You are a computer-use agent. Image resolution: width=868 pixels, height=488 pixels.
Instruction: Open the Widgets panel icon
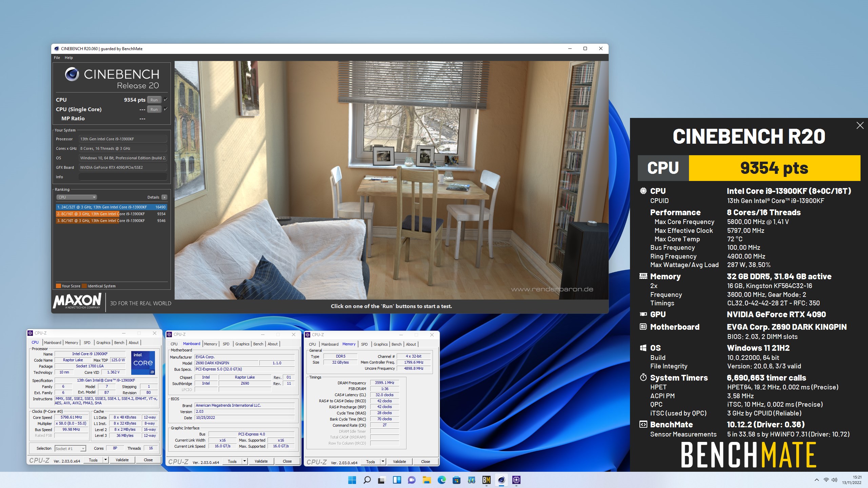click(397, 480)
